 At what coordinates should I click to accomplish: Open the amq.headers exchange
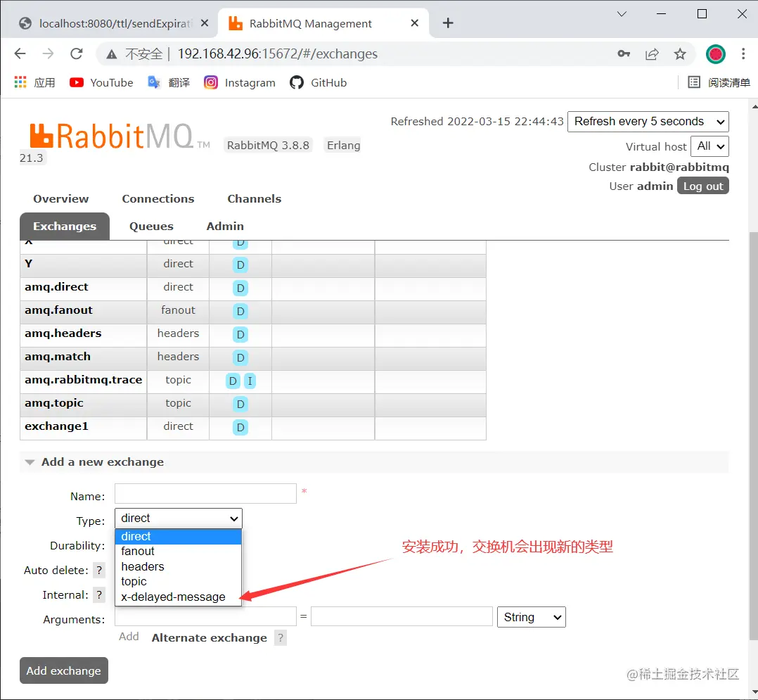point(63,333)
